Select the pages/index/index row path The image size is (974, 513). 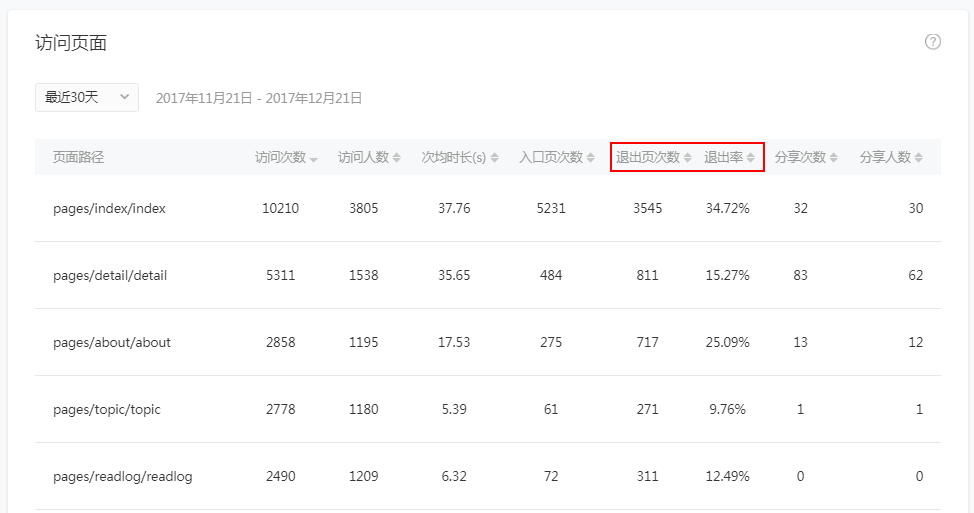(109, 209)
